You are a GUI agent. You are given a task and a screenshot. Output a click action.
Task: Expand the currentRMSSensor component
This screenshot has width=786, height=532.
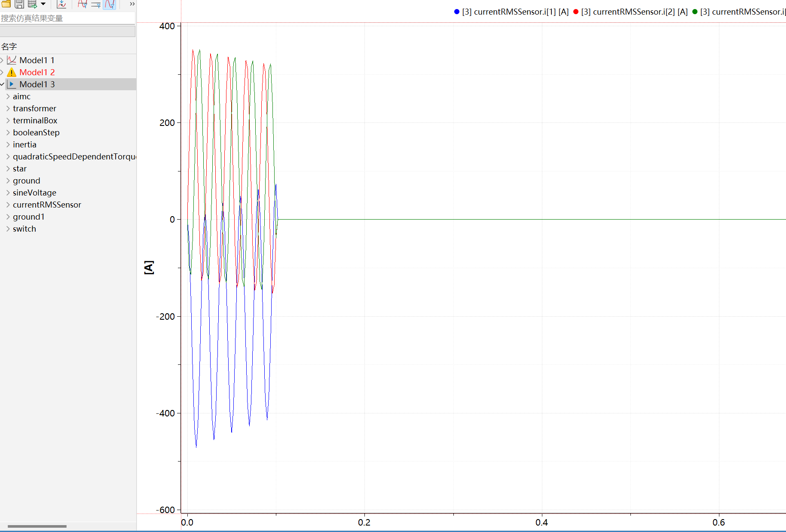[x=8, y=205]
